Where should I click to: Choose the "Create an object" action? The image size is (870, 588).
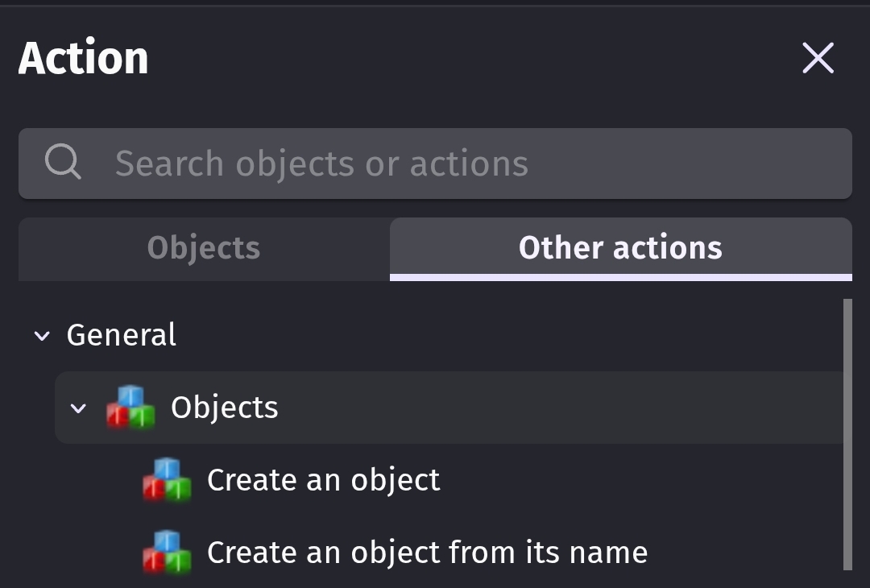point(323,480)
